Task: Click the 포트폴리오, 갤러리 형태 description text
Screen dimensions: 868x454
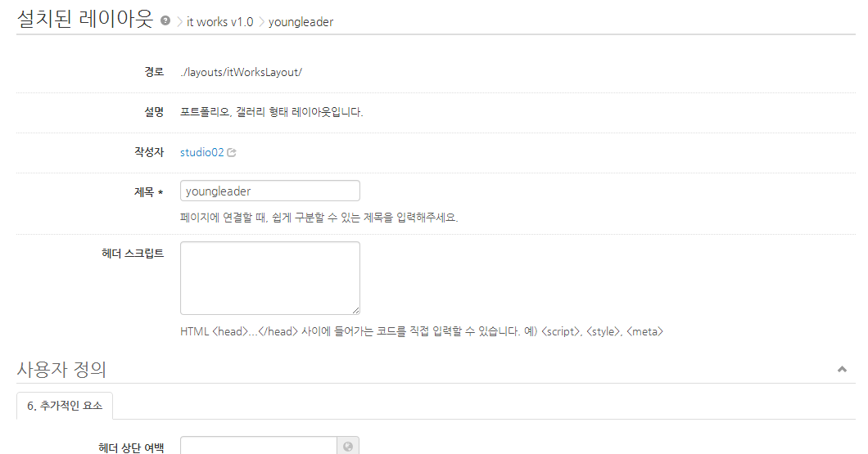Action: 271,112
